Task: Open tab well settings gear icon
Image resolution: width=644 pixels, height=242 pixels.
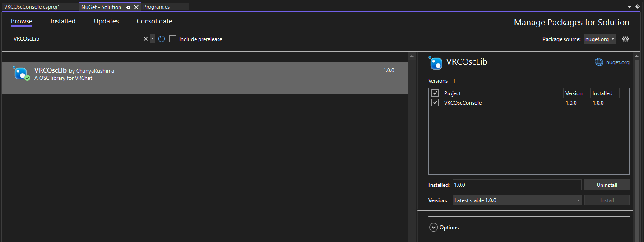Action: coord(638,7)
